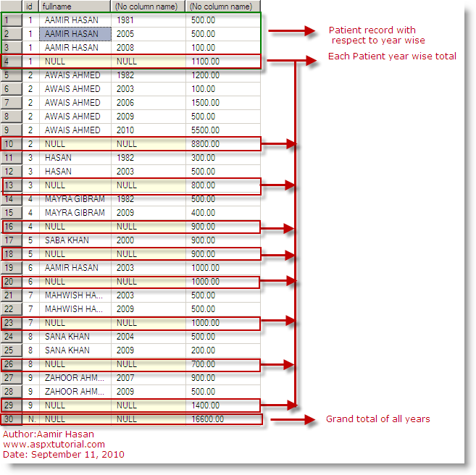Click the year cell 2000

tap(149, 240)
